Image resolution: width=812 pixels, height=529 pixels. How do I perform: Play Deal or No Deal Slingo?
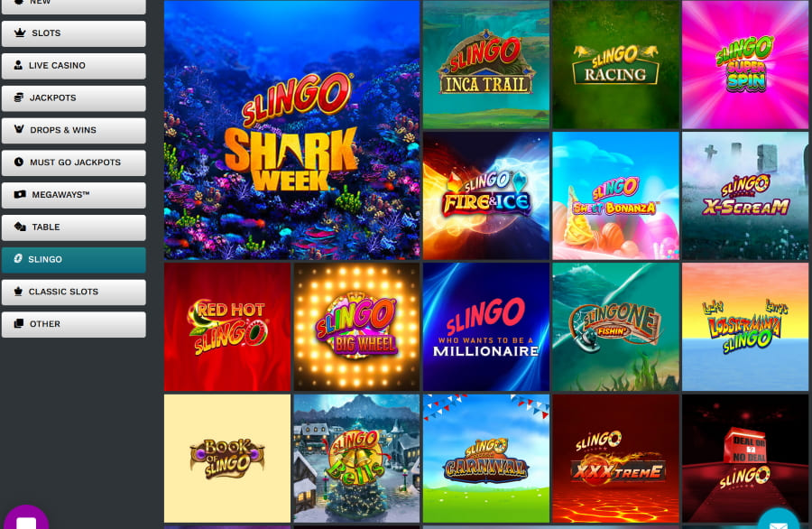745,458
